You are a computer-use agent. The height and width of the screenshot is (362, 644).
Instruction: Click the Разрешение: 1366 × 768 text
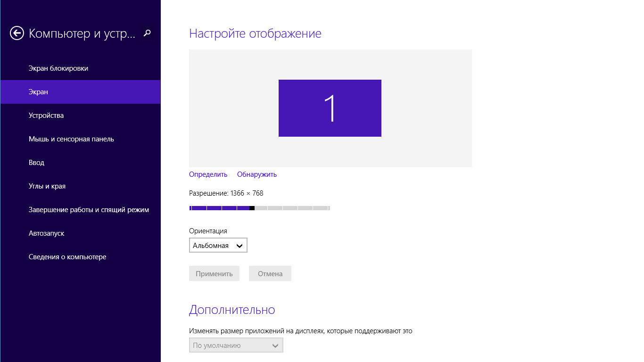pos(226,193)
